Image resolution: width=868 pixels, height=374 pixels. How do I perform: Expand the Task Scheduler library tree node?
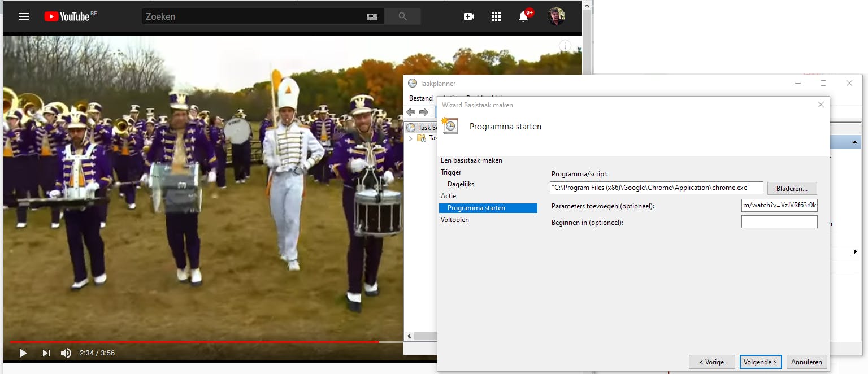pos(411,138)
